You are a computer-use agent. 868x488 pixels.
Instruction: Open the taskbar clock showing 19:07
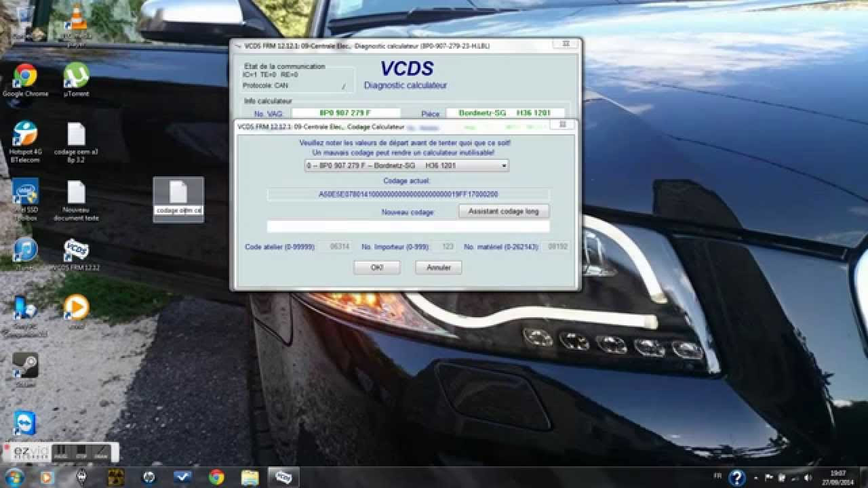(838, 477)
